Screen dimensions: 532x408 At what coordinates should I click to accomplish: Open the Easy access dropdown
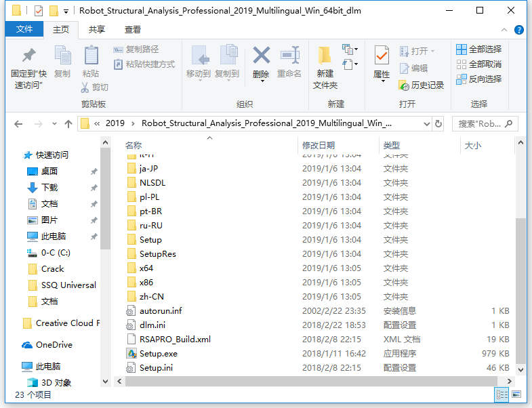click(350, 64)
